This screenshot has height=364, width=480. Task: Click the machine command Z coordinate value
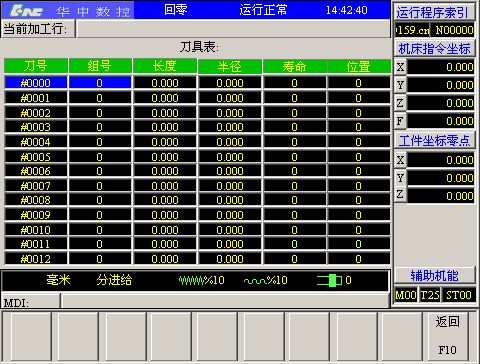point(441,103)
